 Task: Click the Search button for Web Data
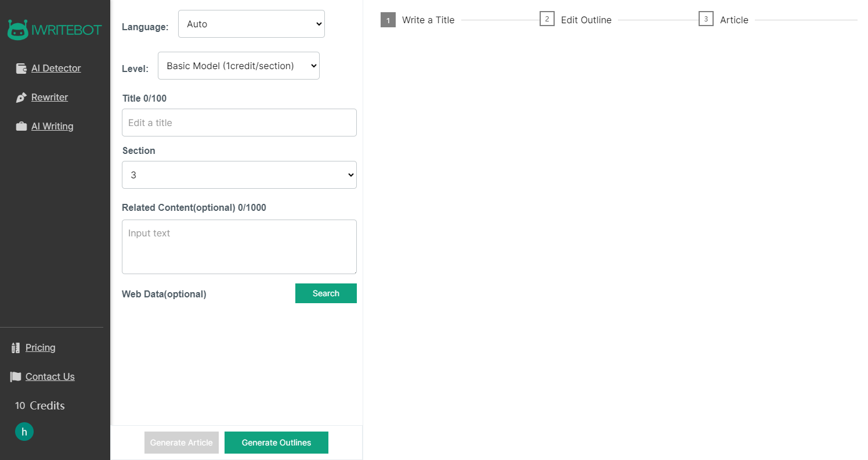326,293
